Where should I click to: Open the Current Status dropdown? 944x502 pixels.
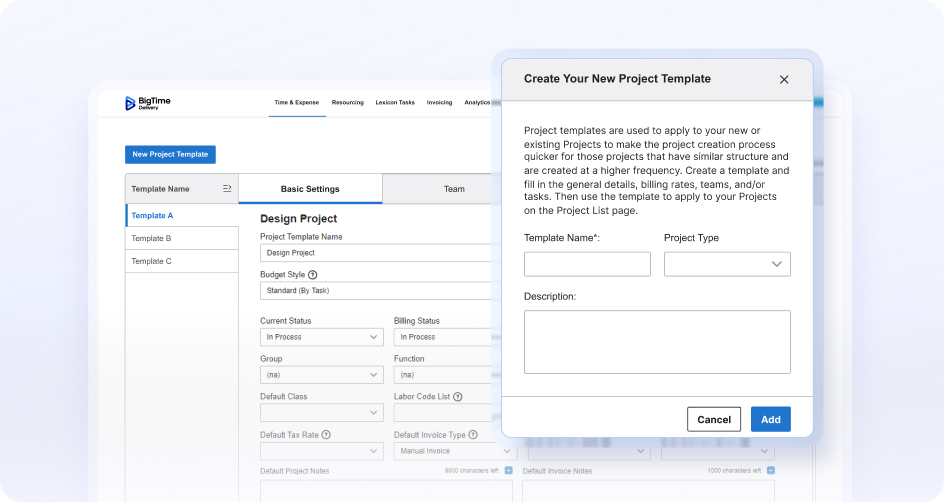point(321,337)
